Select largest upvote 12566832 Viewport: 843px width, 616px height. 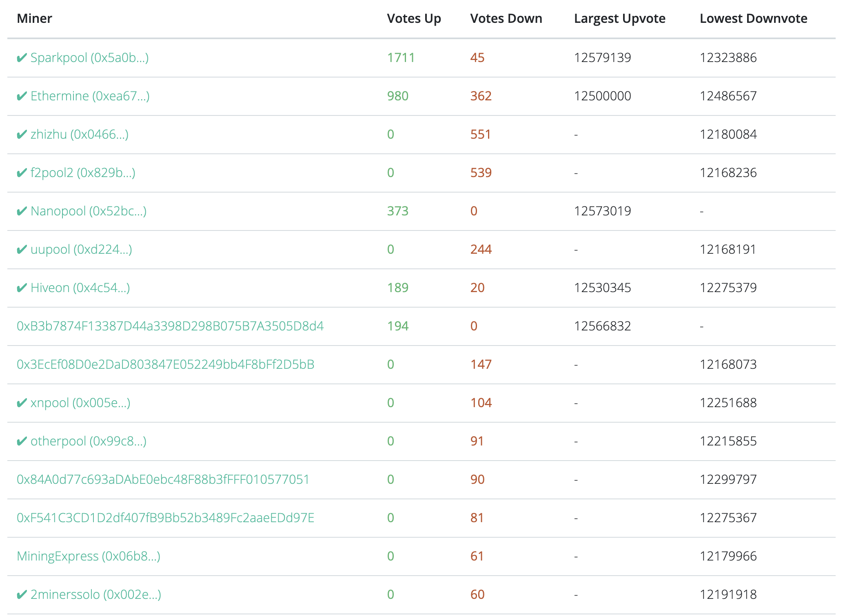(x=603, y=326)
